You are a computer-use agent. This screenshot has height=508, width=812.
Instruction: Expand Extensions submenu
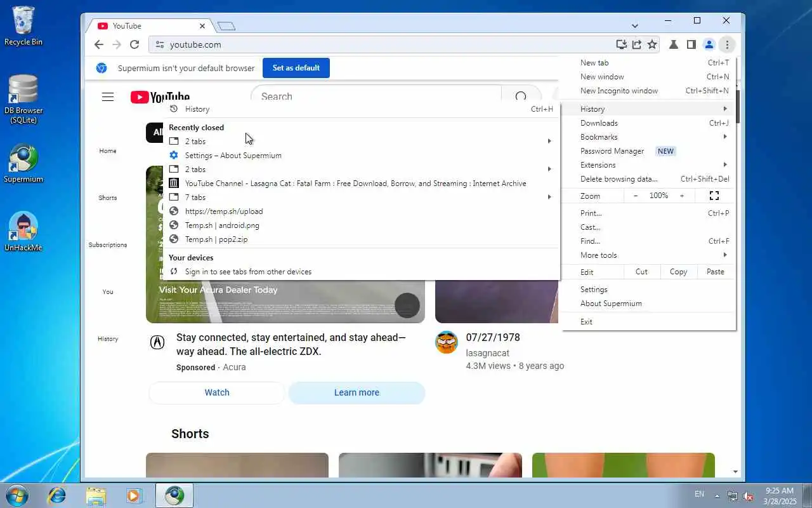coord(648,164)
